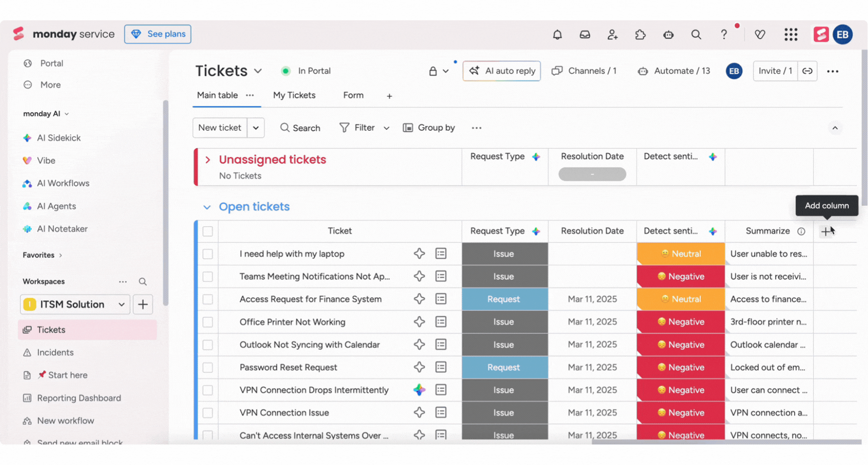Open updates for I need help with my laptop
The height and width of the screenshot is (465, 868).
click(x=441, y=254)
